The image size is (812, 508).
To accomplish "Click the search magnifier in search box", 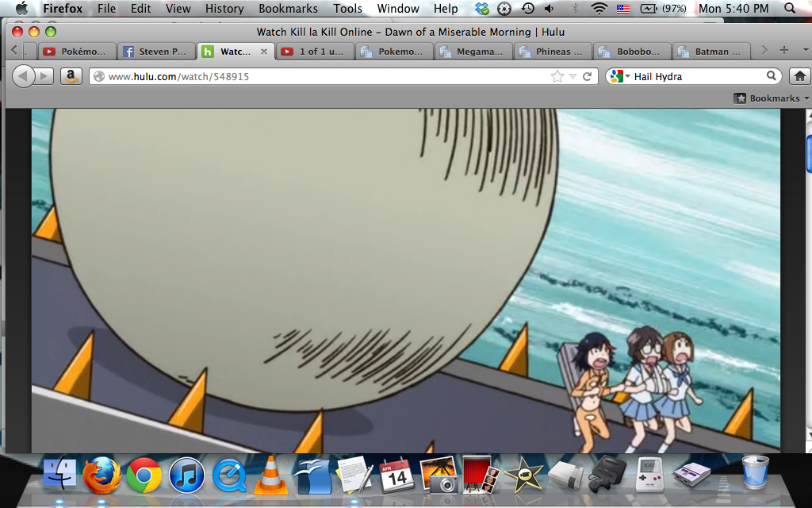I will (771, 75).
